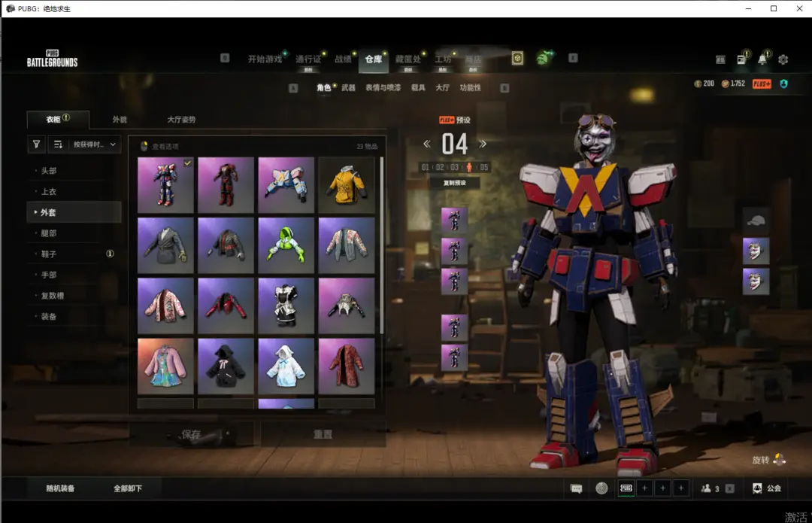
Task: Click the PUBG squad slot icon
Action: click(x=626, y=488)
